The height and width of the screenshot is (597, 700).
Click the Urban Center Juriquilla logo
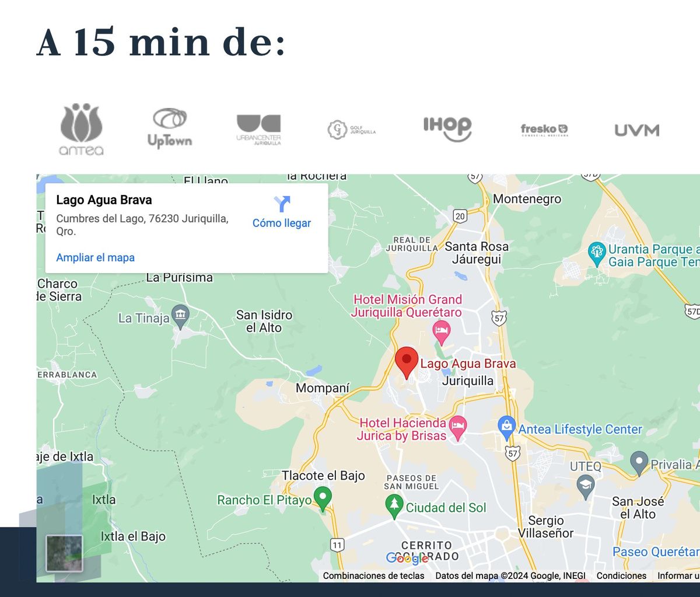point(258,130)
